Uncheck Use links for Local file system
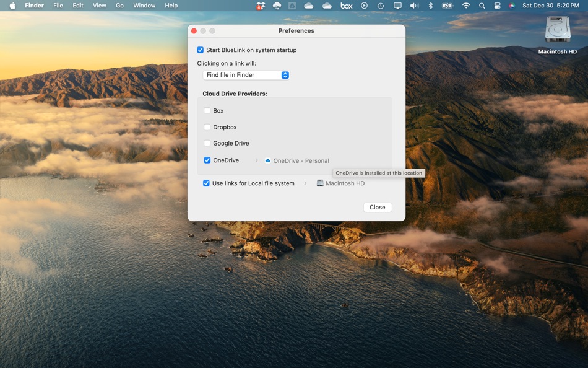Screen dimensions: 588x368 [x=206, y=183]
